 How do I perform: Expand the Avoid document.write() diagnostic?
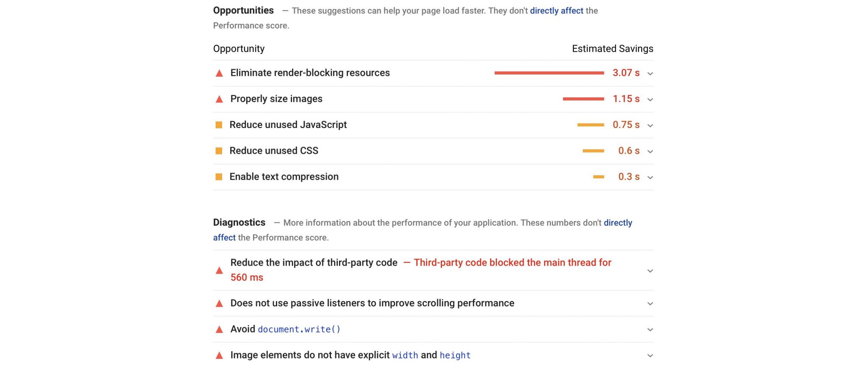650,329
